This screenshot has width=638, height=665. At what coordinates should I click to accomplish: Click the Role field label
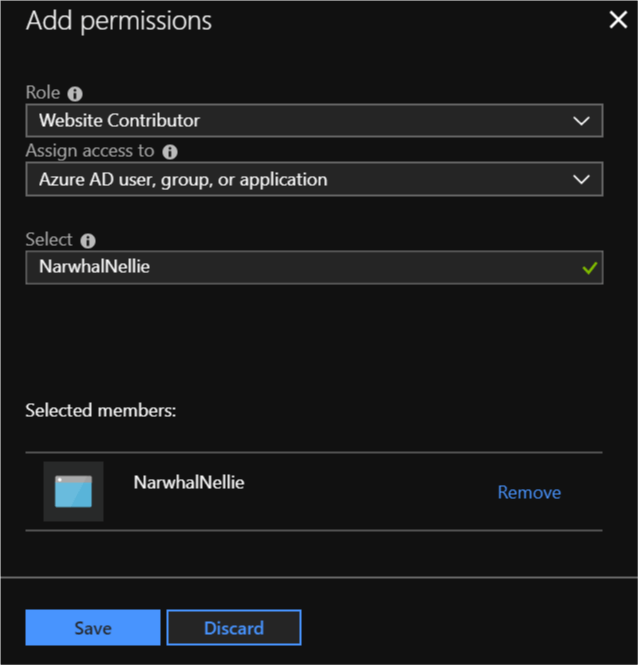click(43, 92)
